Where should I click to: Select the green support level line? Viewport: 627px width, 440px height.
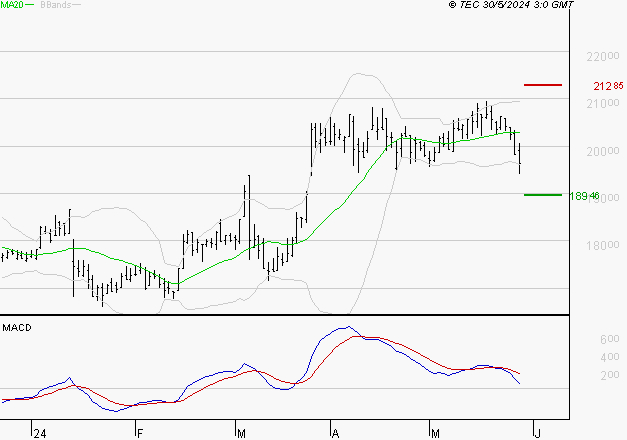543,195
